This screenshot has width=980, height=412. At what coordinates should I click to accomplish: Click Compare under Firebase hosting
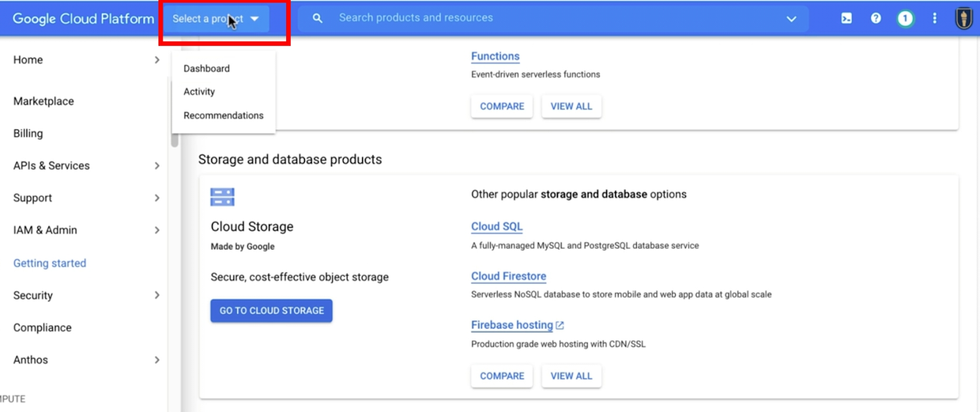(502, 376)
